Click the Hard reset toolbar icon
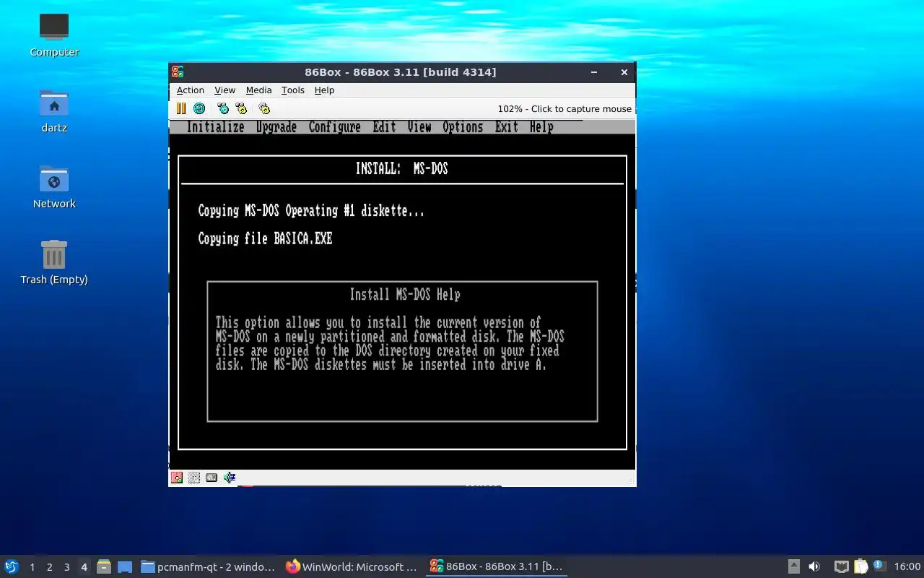Viewport: 924px width, 578px height. click(x=199, y=108)
